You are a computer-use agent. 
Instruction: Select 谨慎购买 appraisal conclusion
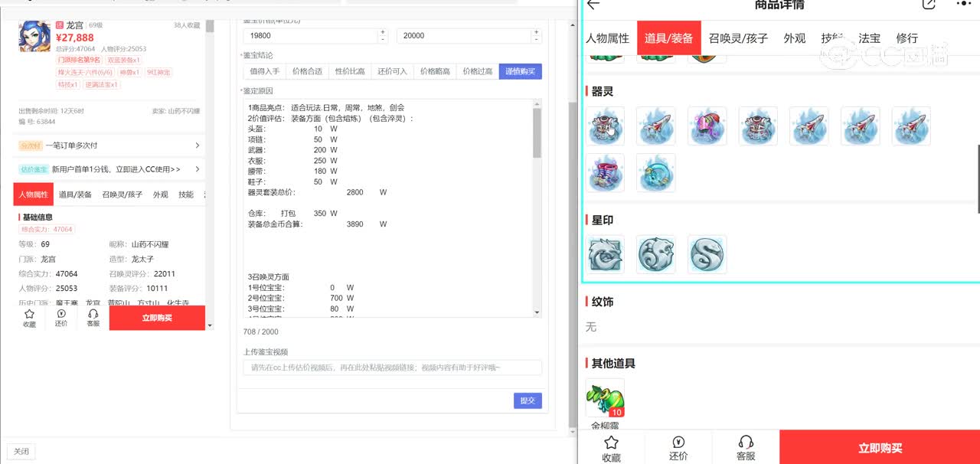tap(521, 71)
